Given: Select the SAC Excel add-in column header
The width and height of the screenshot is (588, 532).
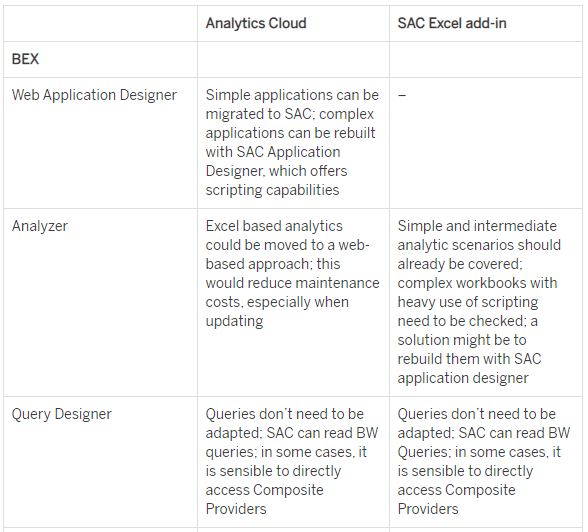Looking at the screenshot, I should [452, 23].
